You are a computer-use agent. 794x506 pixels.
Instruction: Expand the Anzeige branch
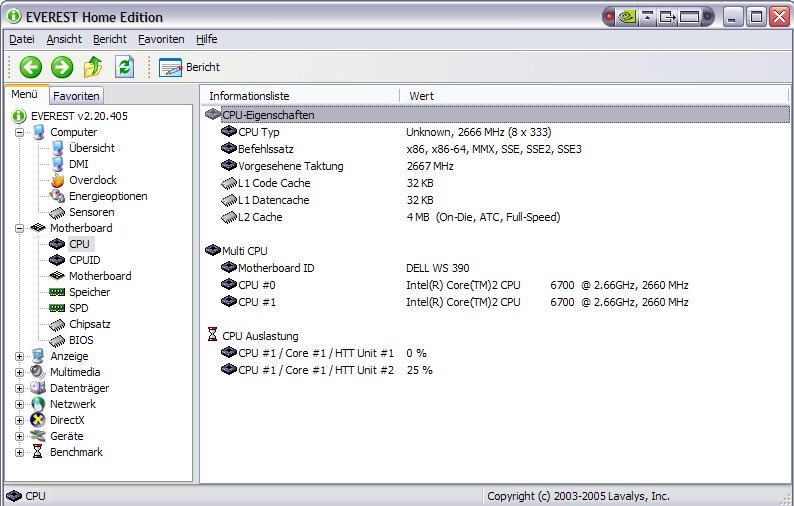coord(19,357)
